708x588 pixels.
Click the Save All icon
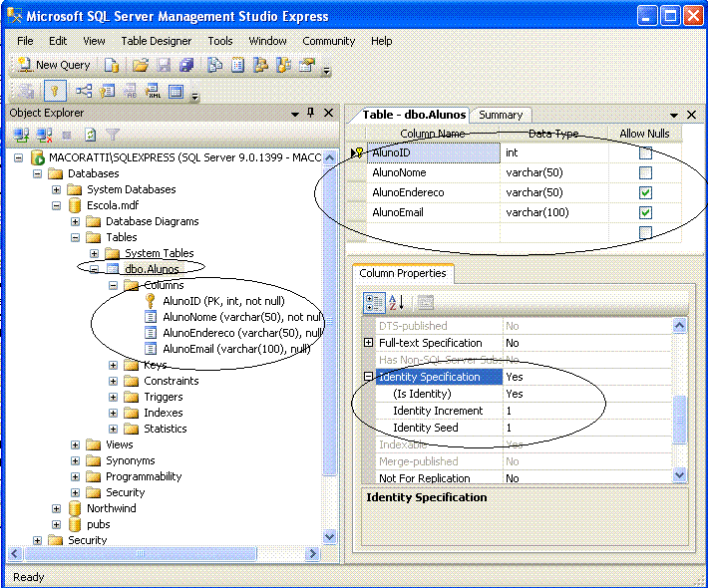pyautogui.click(x=186, y=66)
